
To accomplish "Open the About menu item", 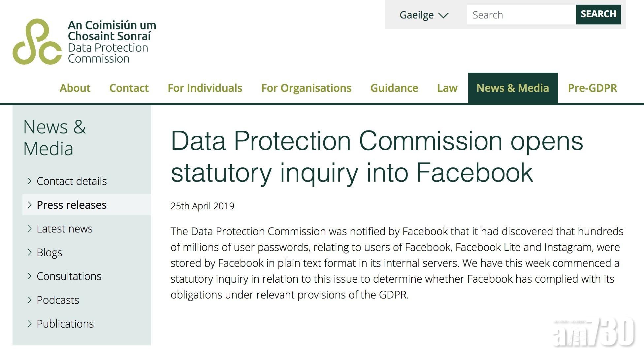I will click(75, 88).
